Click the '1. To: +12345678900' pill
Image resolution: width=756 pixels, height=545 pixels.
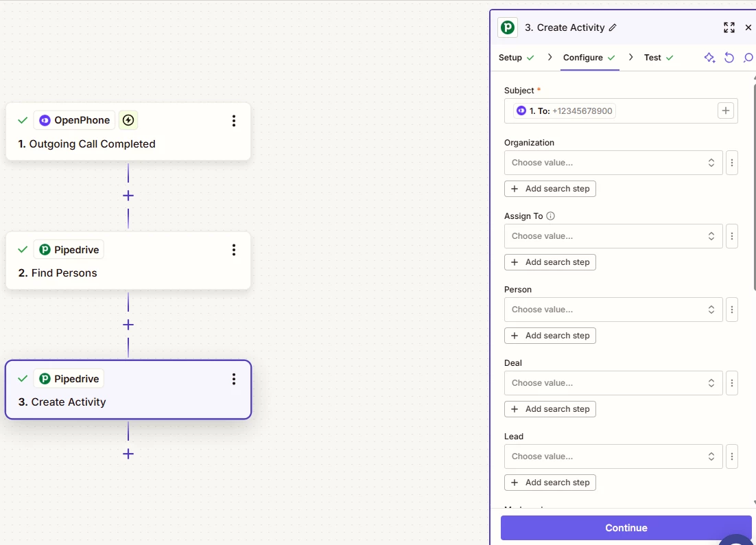point(565,111)
